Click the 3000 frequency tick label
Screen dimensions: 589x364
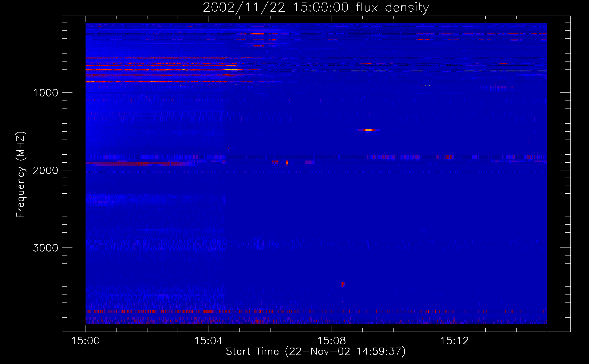[x=46, y=248]
